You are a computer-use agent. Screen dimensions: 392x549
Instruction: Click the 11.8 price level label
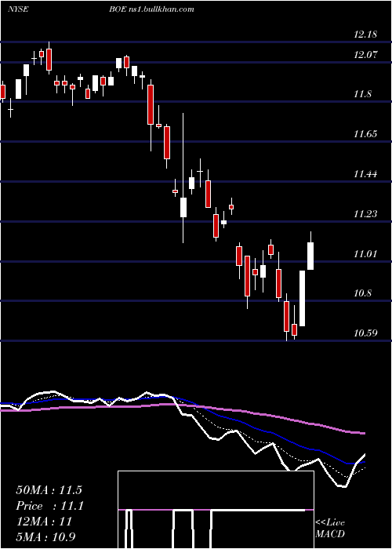pyautogui.click(x=362, y=94)
